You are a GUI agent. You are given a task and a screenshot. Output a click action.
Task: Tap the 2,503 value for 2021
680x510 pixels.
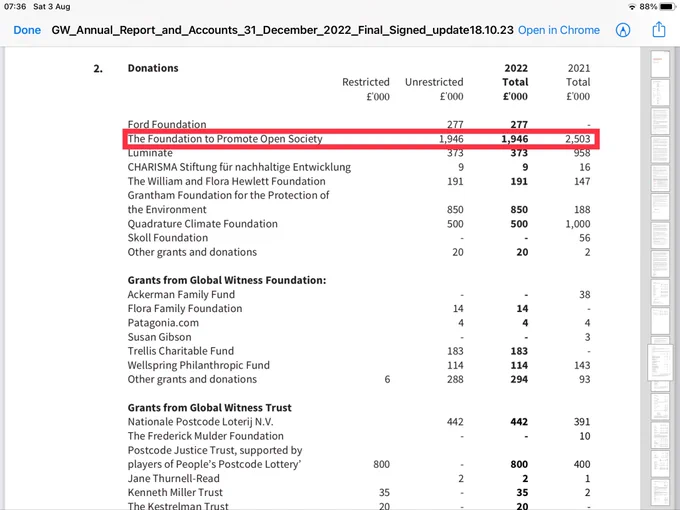[577, 139]
